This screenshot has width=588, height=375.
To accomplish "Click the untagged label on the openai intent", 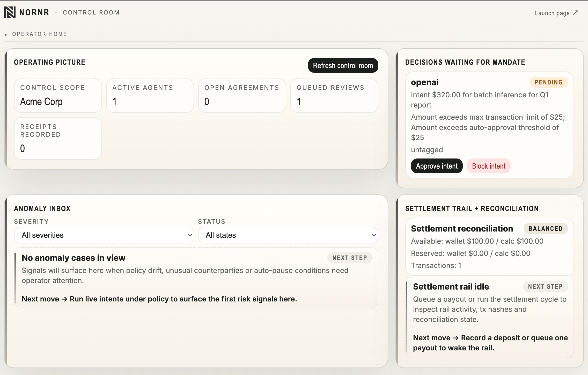I will tap(427, 150).
